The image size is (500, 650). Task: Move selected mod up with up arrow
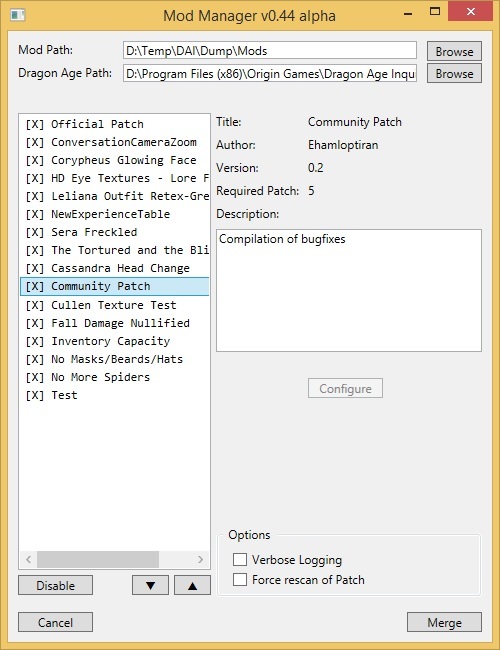pos(192,585)
